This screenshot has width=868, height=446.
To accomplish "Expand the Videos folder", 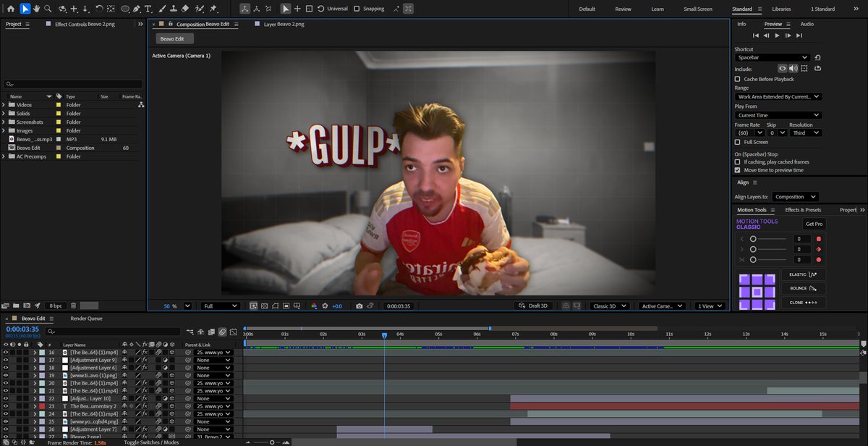I will point(4,105).
